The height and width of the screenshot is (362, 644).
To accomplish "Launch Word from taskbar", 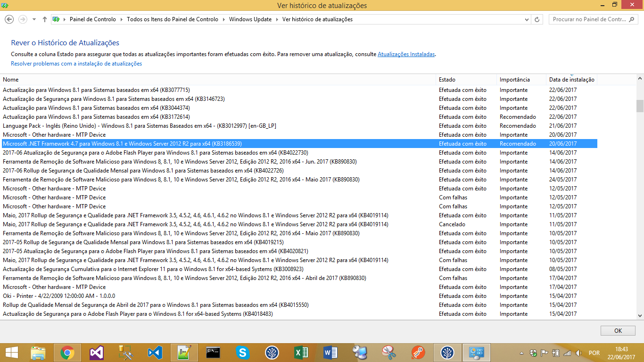I will tap(330, 353).
